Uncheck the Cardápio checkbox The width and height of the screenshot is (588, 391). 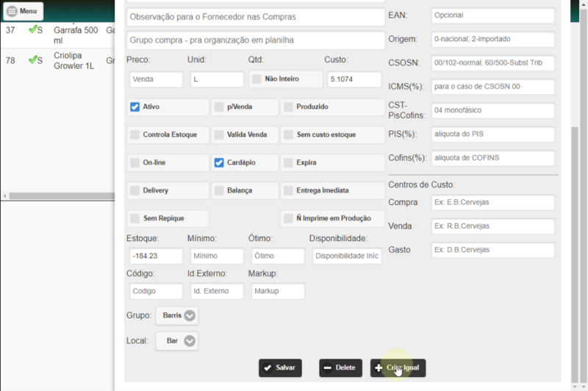[219, 162]
